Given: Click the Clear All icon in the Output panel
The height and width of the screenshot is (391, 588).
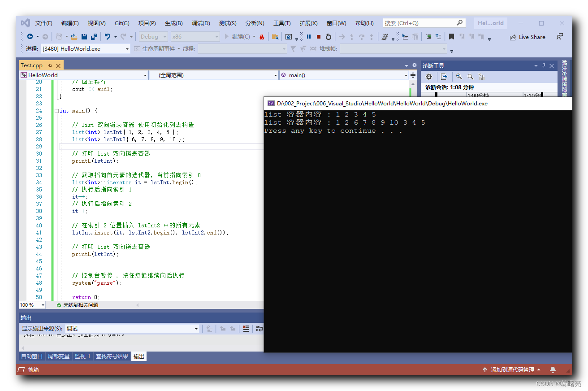Looking at the screenshot, I should (x=246, y=329).
